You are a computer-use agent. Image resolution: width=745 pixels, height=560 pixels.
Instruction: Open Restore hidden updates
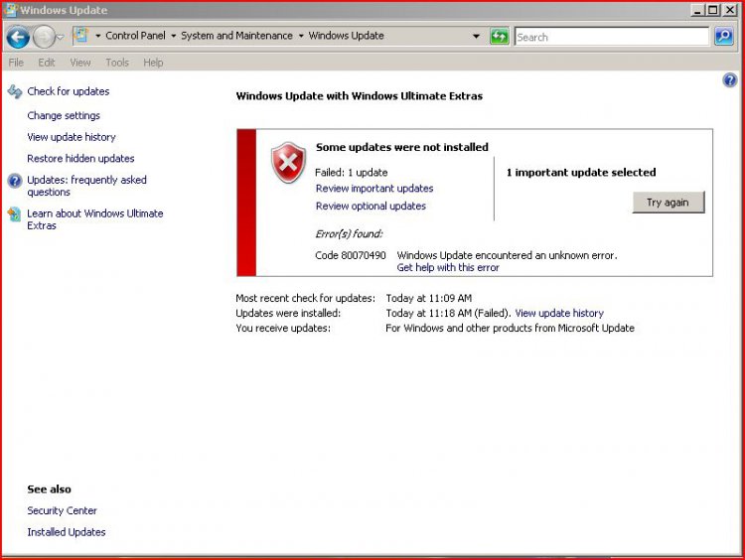coord(80,158)
